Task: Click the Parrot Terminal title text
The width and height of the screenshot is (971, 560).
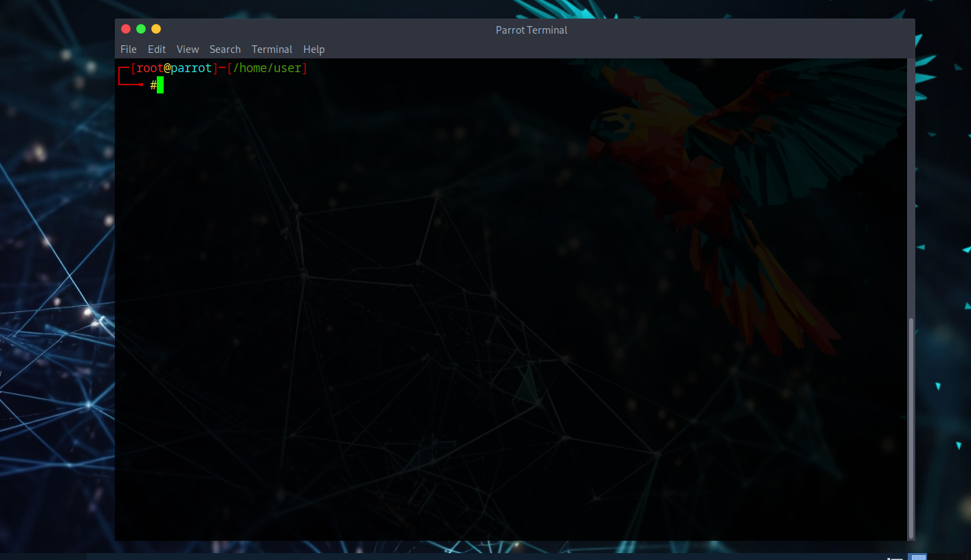Action: click(x=531, y=30)
